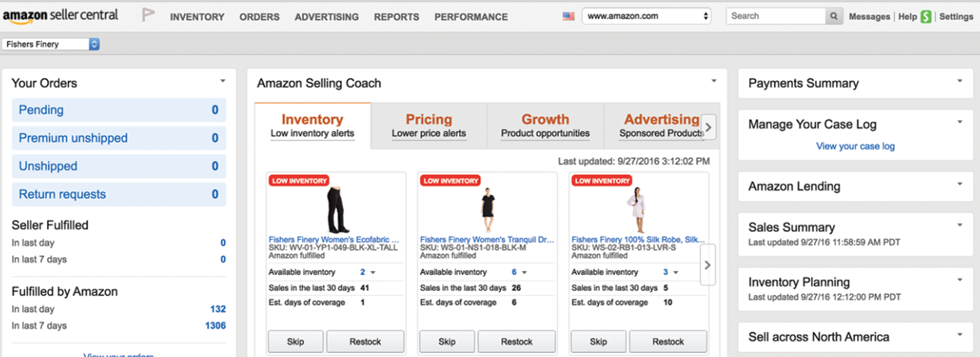This screenshot has width=980, height=357.
Task: Open the View your case log link
Action: [855, 146]
